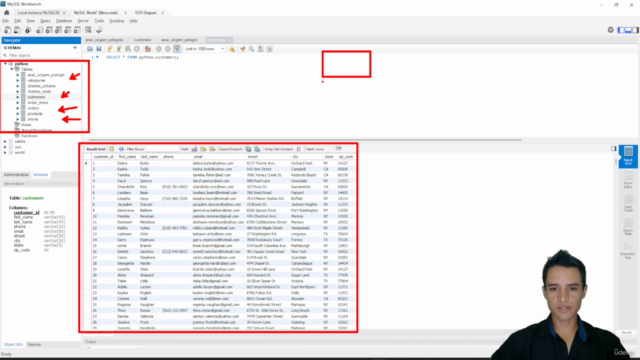Collapse the python schema node

[6, 64]
